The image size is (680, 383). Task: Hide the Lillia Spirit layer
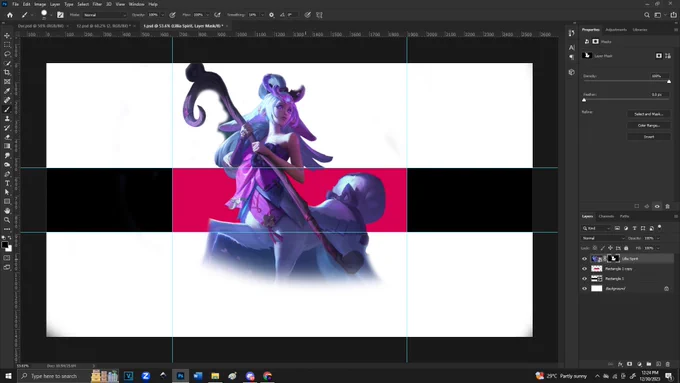tap(584, 259)
